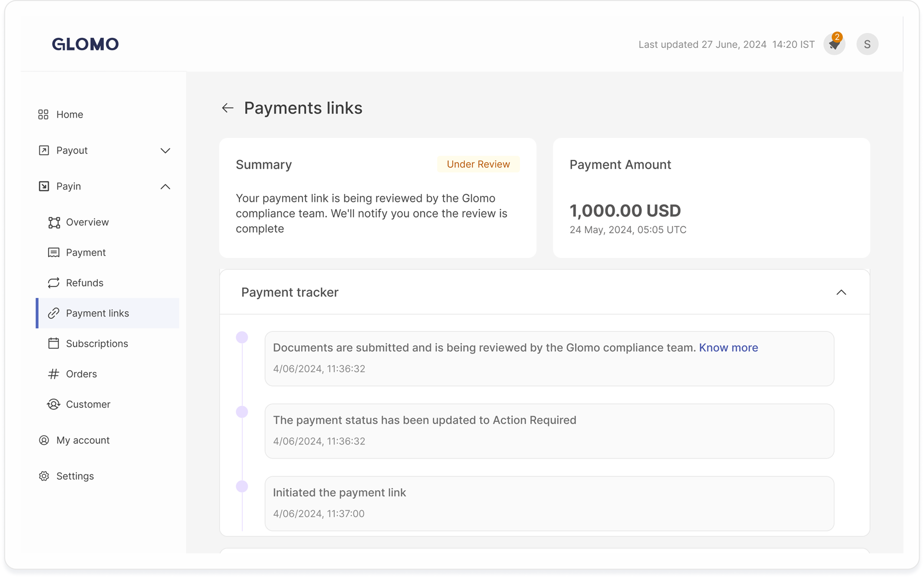Click the Overview sidebar icon
This screenshot has width=924, height=578.
tap(54, 222)
